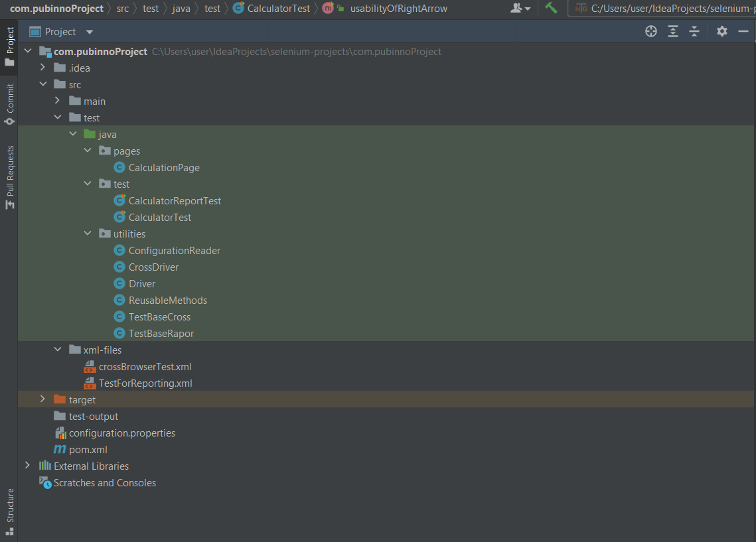Select Scratches and Consoles label
Viewport: 756px width, 542px height.
coord(105,483)
